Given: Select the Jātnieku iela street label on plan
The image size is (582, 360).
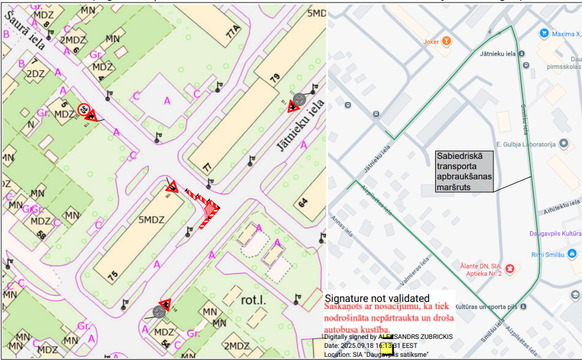Looking at the screenshot, I should click(300, 124).
